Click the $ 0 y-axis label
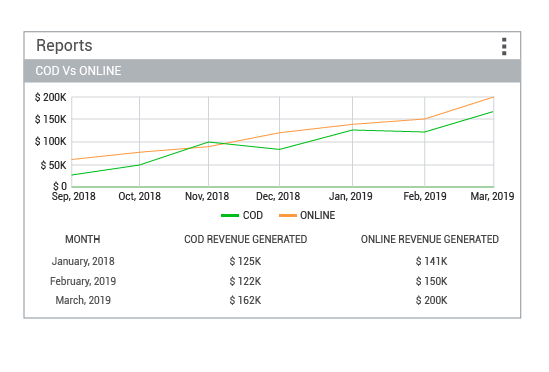Screen dimensions: 549x372 (60, 186)
